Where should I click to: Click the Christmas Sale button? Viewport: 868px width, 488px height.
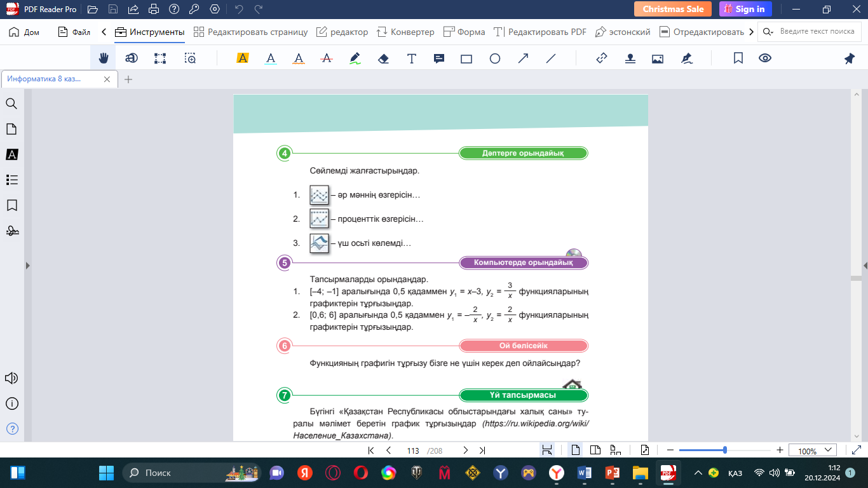[x=673, y=9]
